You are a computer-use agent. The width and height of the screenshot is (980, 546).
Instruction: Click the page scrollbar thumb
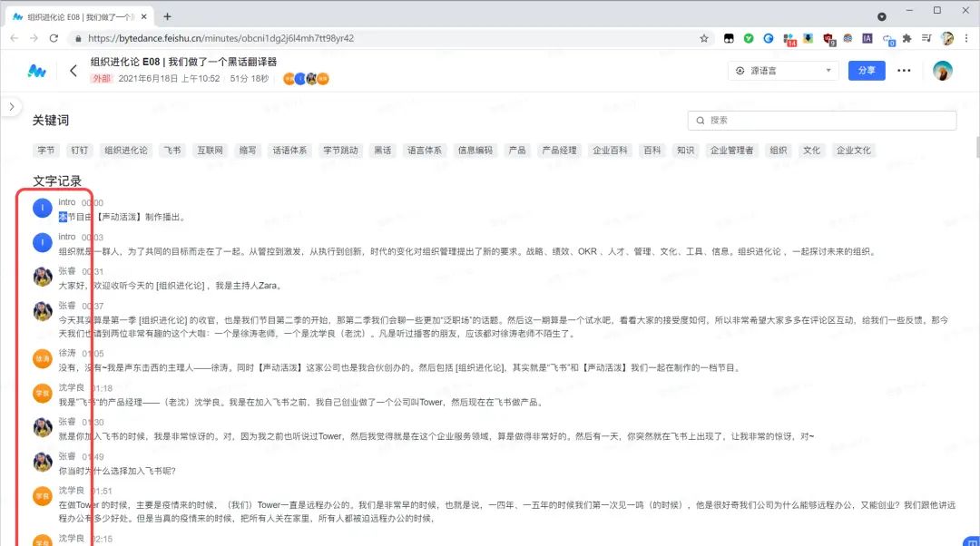(977, 148)
